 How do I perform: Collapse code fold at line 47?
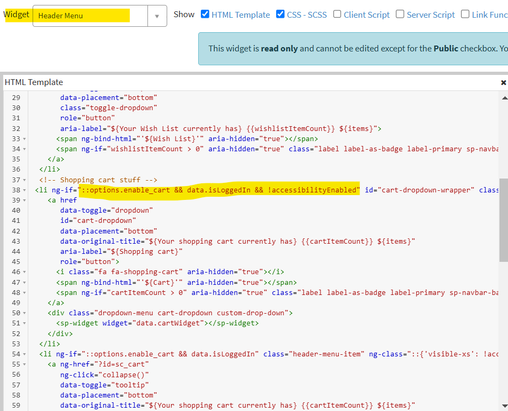point(24,283)
